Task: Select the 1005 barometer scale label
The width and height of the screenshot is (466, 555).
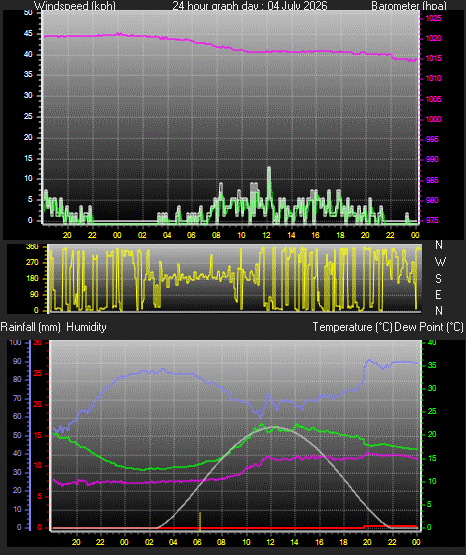Action: click(433, 99)
